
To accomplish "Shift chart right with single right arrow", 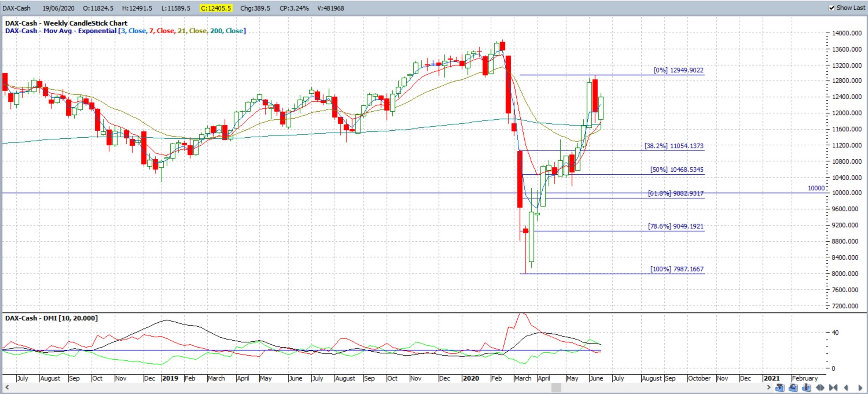I will [x=860, y=387].
